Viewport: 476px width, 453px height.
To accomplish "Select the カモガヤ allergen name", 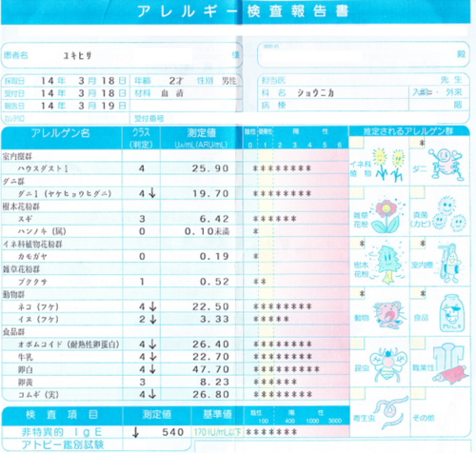I will tap(32, 256).
